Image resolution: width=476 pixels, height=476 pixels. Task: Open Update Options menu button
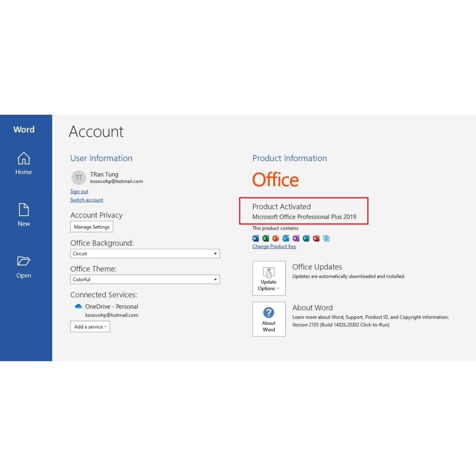click(x=269, y=278)
